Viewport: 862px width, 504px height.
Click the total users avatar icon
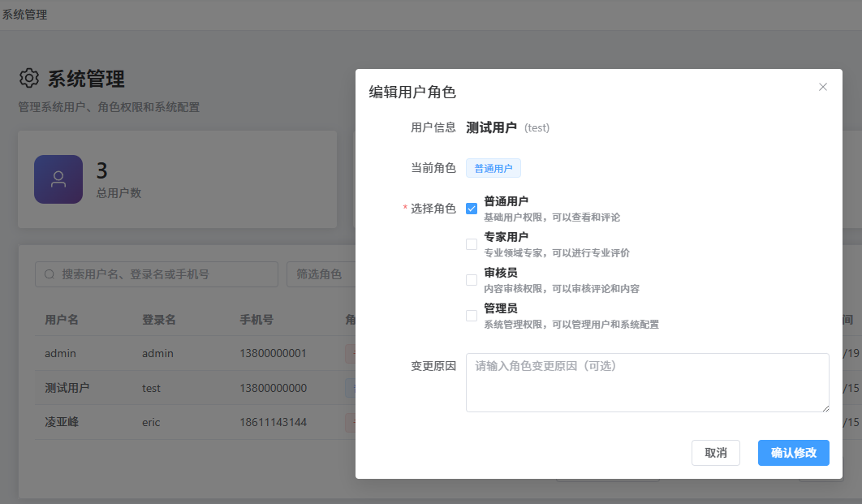(58, 179)
